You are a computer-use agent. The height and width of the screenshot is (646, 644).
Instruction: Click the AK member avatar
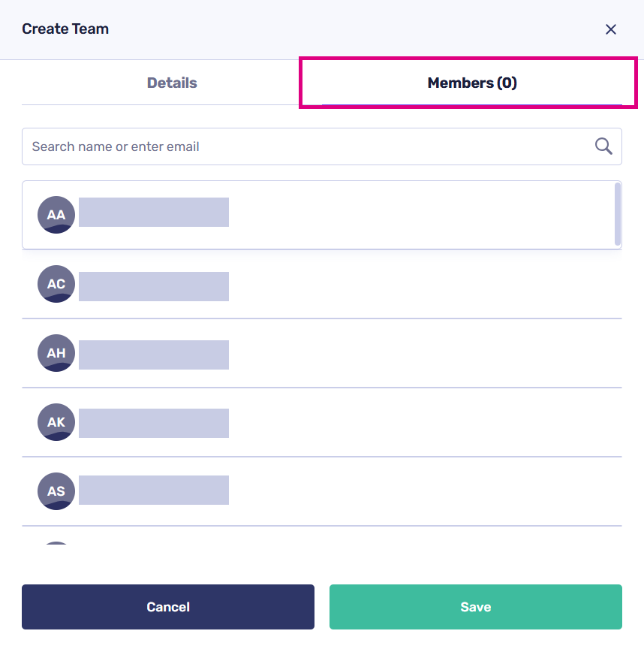click(56, 422)
